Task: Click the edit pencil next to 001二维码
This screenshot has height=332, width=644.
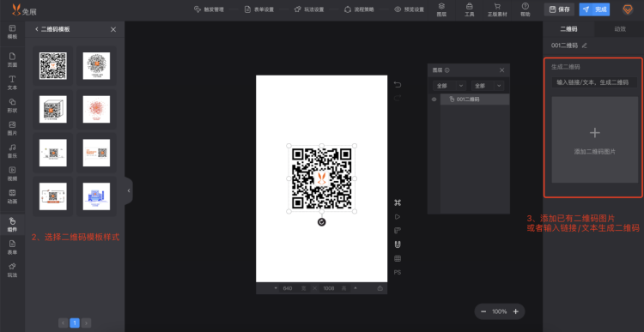Action: [x=585, y=45]
